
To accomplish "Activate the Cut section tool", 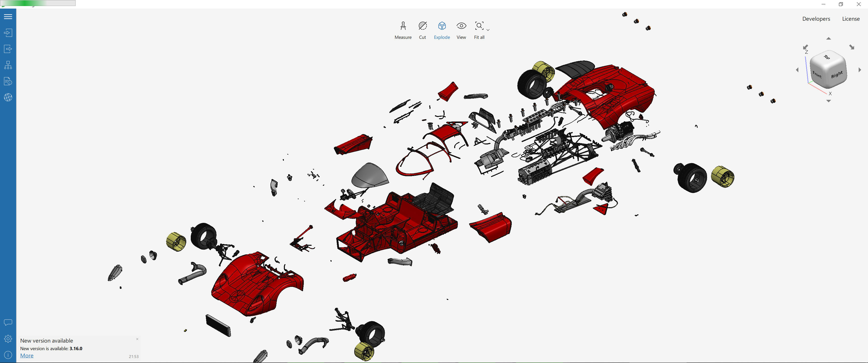I will (x=422, y=30).
